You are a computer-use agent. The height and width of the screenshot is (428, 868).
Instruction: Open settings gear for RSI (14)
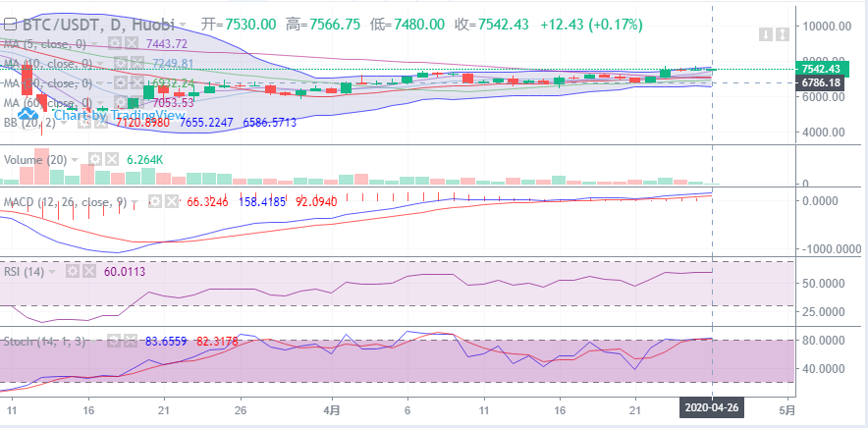tap(73, 271)
